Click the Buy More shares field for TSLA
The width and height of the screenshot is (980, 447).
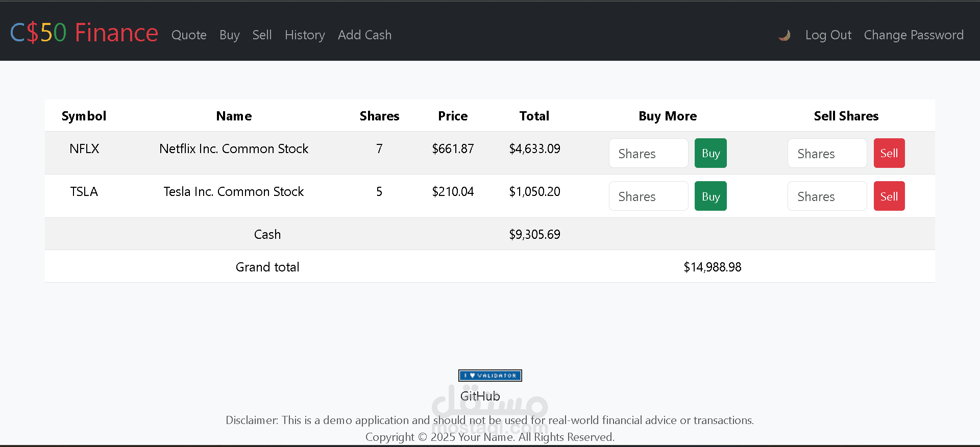tap(648, 196)
